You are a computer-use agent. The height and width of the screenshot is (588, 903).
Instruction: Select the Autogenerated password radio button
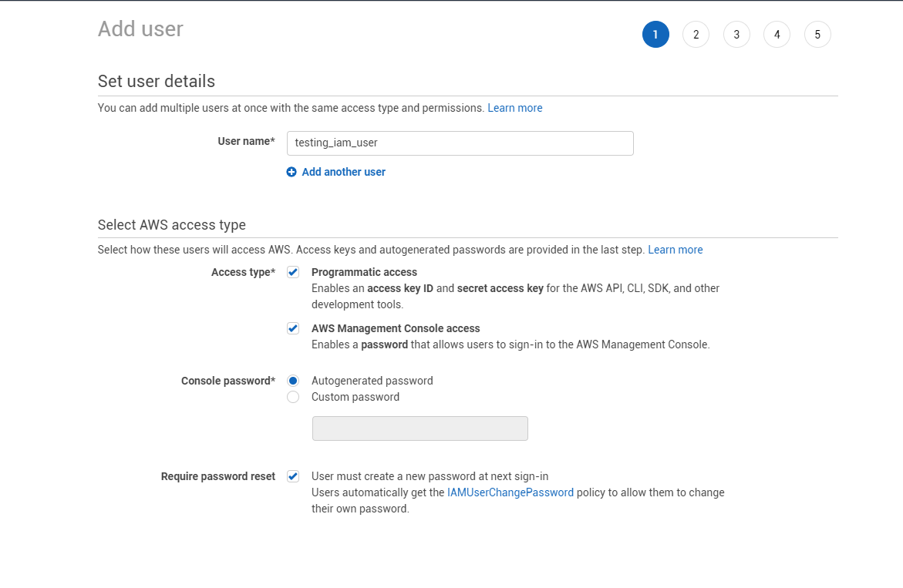coord(293,381)
